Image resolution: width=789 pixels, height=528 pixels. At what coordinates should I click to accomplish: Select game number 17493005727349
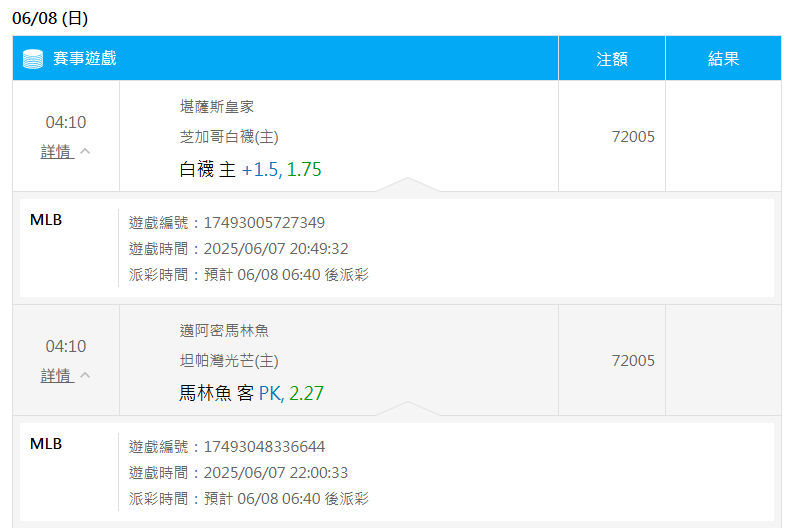pos(264,222)
